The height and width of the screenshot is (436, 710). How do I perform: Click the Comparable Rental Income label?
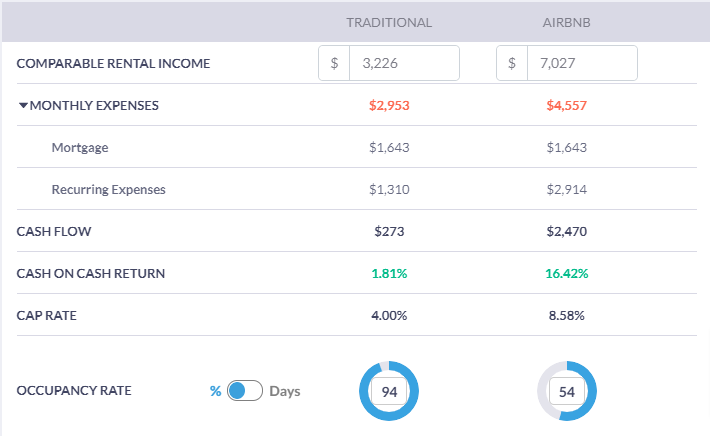point(113,63)
